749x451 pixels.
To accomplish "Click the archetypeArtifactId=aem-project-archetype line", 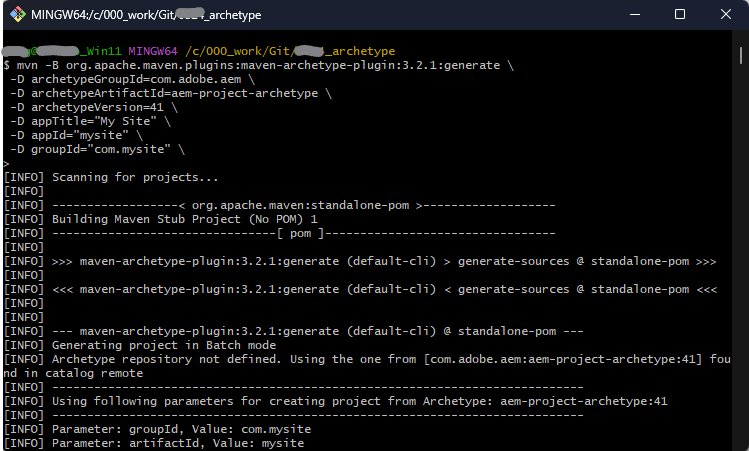I will coord(171,93).
